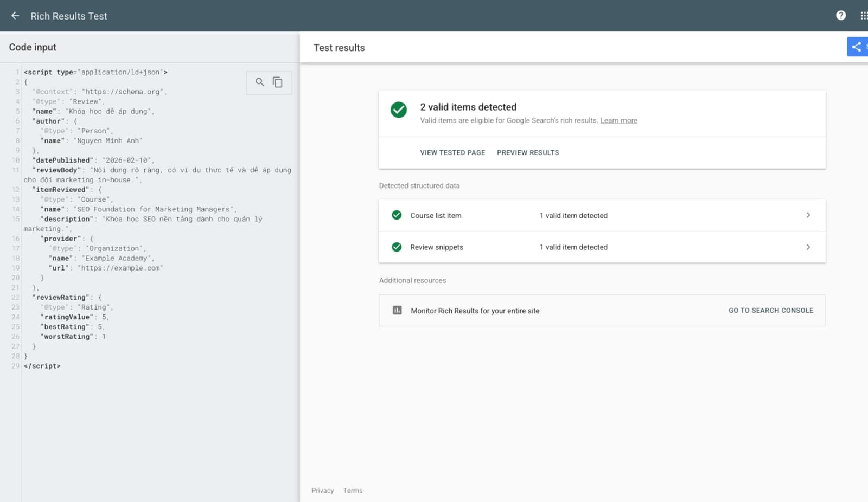
Task: Expand the Review snippets row chevron
Action: (808, 247)
